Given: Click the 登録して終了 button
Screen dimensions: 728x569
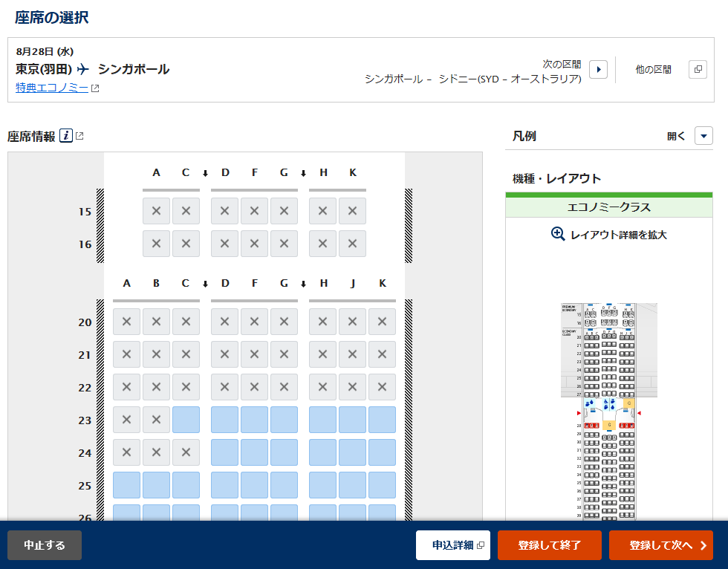Looking at the screenshot, I should click(x=549, y=544).
